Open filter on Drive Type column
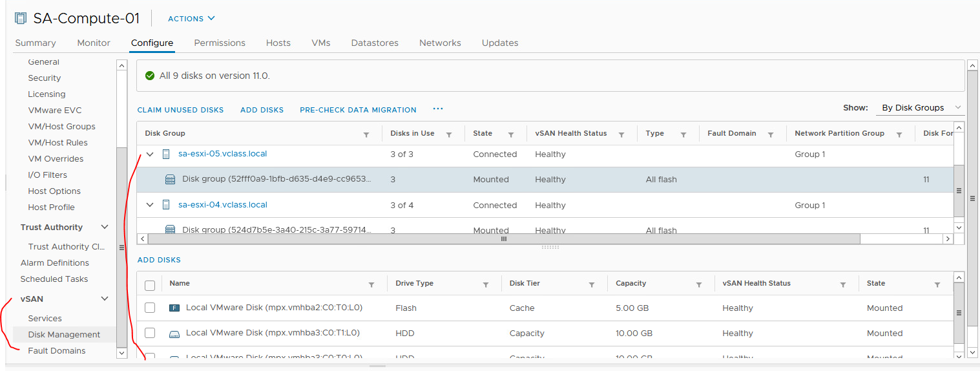This screenshot has width=980, height=371. coord(486,284)
